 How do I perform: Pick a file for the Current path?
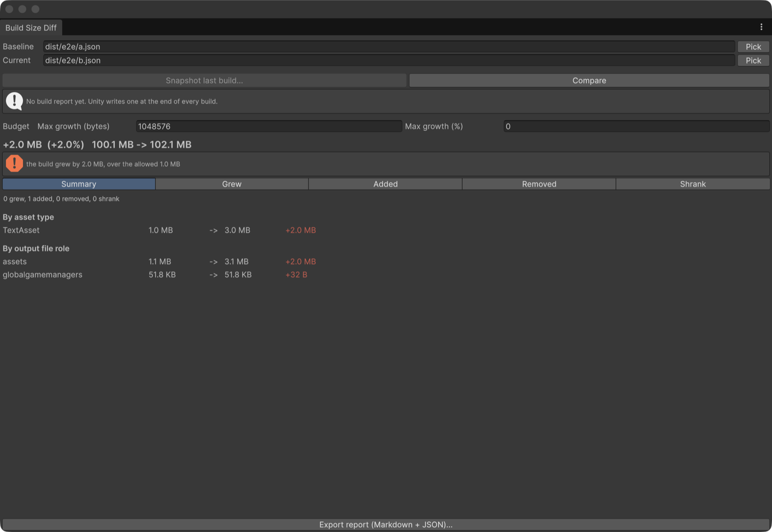click(x=753, y=60)
